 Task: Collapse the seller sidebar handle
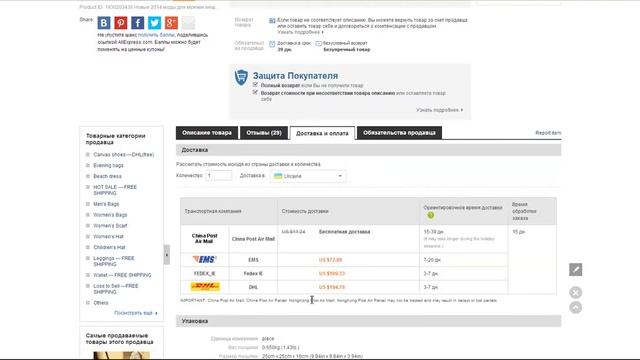pos(167,255)
